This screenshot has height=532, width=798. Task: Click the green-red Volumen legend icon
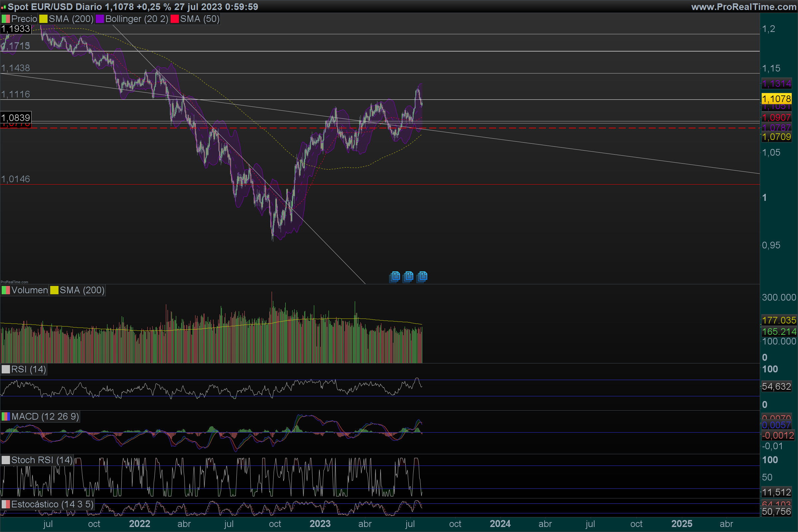point(5,290)
